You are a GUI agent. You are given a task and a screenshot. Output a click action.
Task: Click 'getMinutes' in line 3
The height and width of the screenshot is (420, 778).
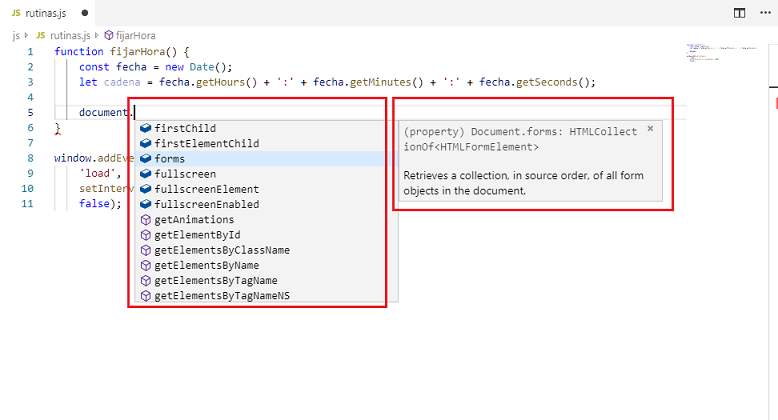pos(380,82)
